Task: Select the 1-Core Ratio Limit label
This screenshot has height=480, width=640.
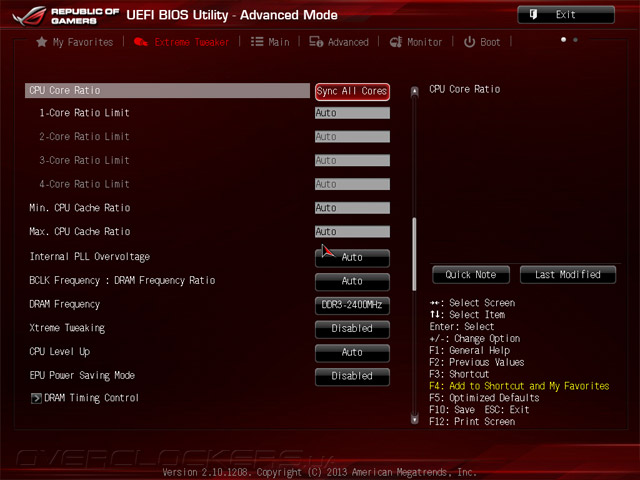Action: 84,113
